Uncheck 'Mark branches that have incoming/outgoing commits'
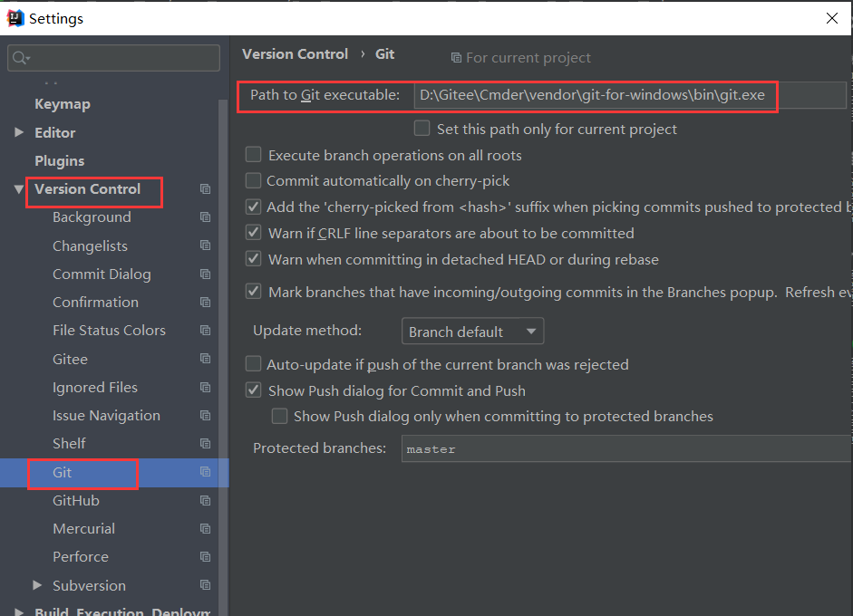The image size is (853, 616). click(254, 292)
